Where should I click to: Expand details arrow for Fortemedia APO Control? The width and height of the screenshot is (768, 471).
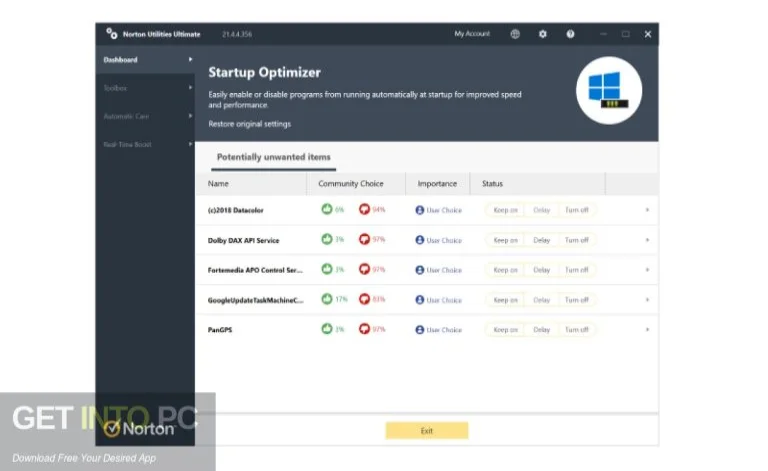(647, 270)
